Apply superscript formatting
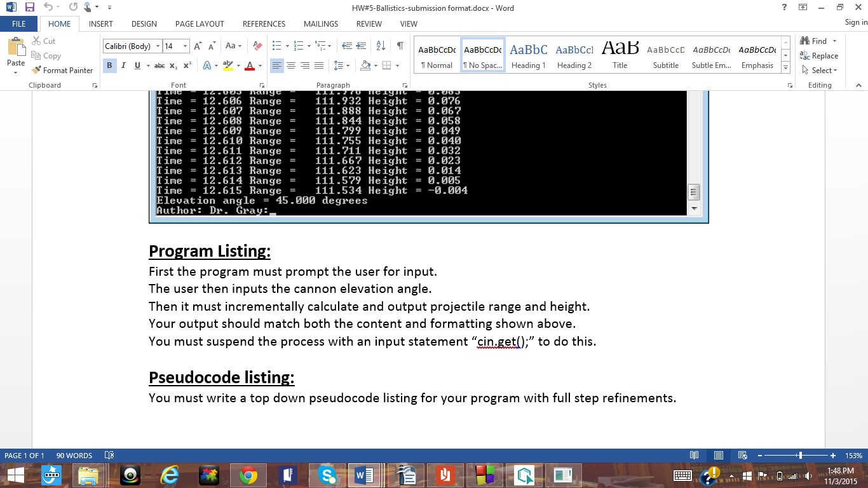The width and height of the screenshot is (868, 488). coord(187,65)
